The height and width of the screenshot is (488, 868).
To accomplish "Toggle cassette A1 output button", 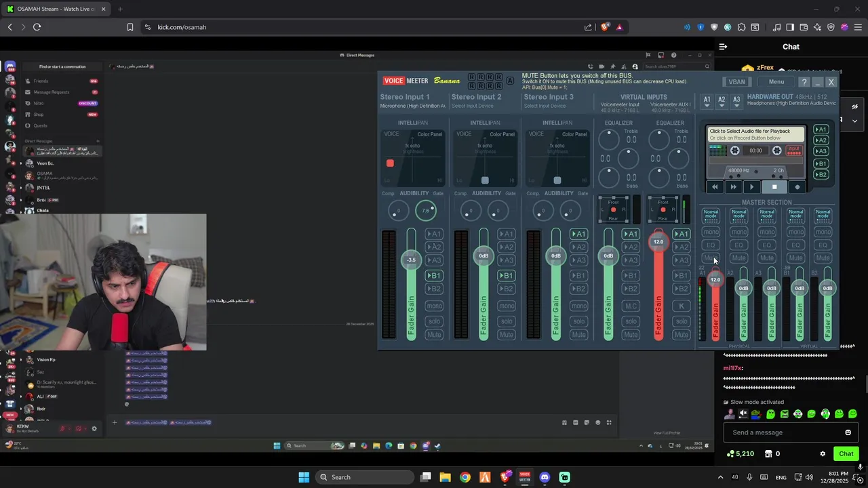I will (x=821, y=129).
